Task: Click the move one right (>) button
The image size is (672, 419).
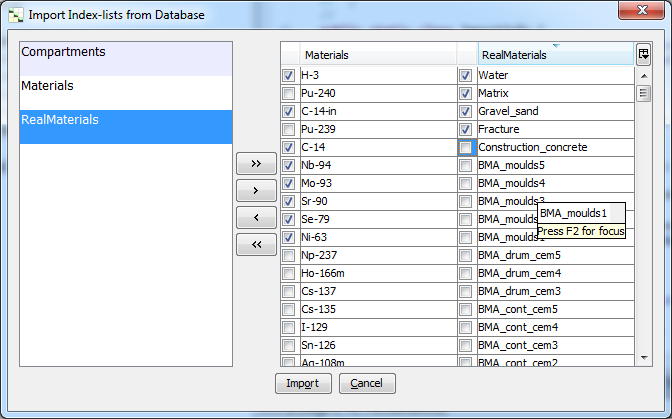Action: (x=256, y=190)
